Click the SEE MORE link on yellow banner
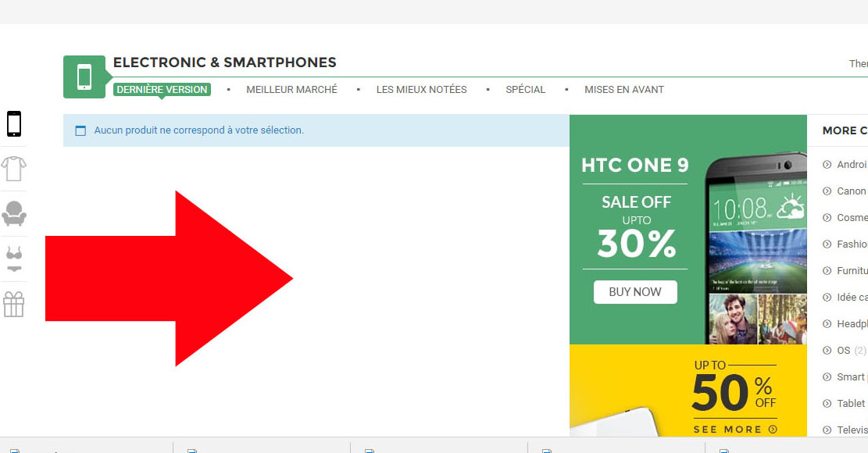 (727, 429)
